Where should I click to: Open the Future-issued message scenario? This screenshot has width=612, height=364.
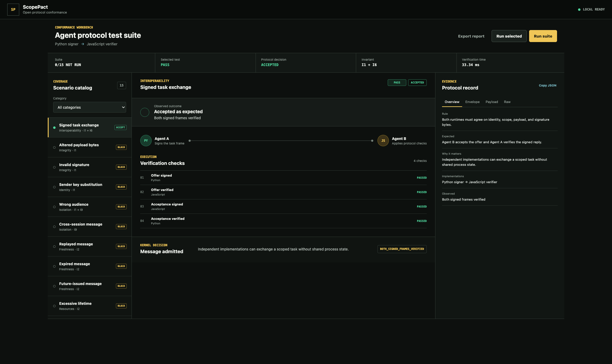click(x=90, y=286)
